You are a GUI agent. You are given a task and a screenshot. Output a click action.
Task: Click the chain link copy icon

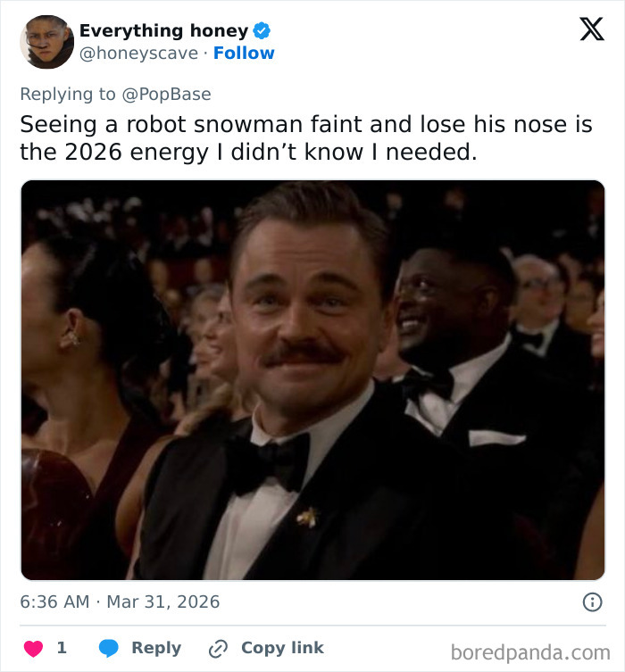(x=219, y=649)
